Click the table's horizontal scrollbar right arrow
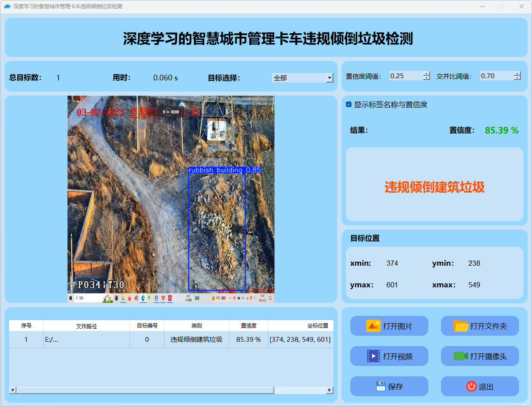532x407 pixels. point(329,390)
